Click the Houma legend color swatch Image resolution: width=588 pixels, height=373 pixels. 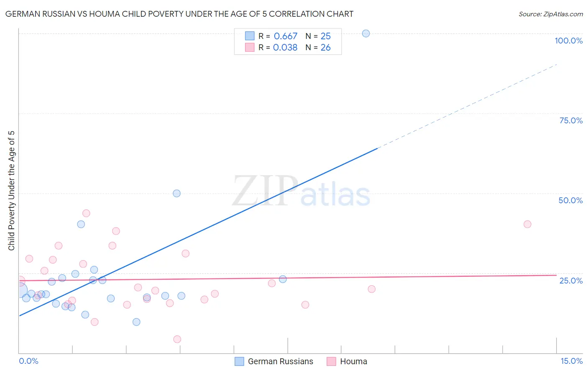coord(332,361)
